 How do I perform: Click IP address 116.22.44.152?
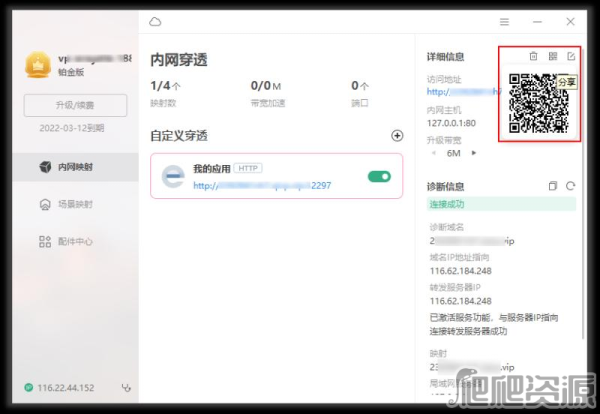[x=66, y=388]
